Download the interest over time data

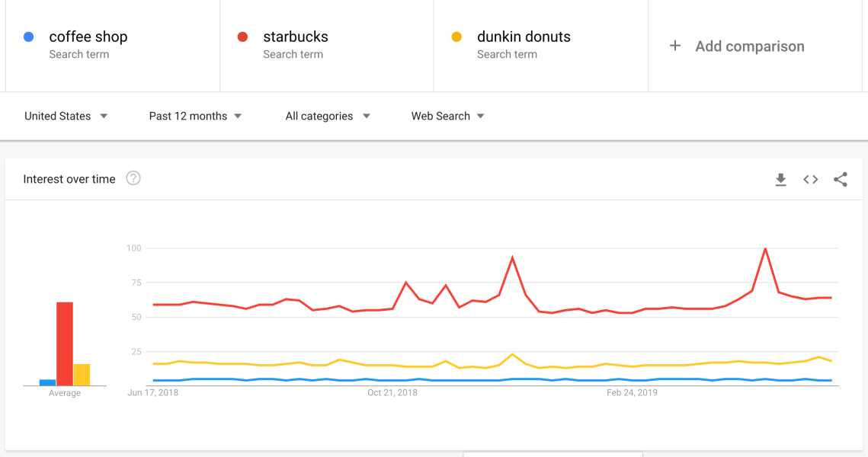780,180
